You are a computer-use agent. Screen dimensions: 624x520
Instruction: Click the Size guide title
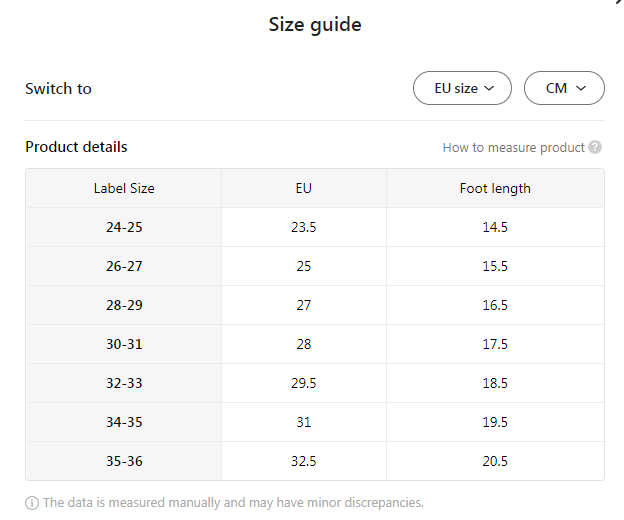point(315,25)
